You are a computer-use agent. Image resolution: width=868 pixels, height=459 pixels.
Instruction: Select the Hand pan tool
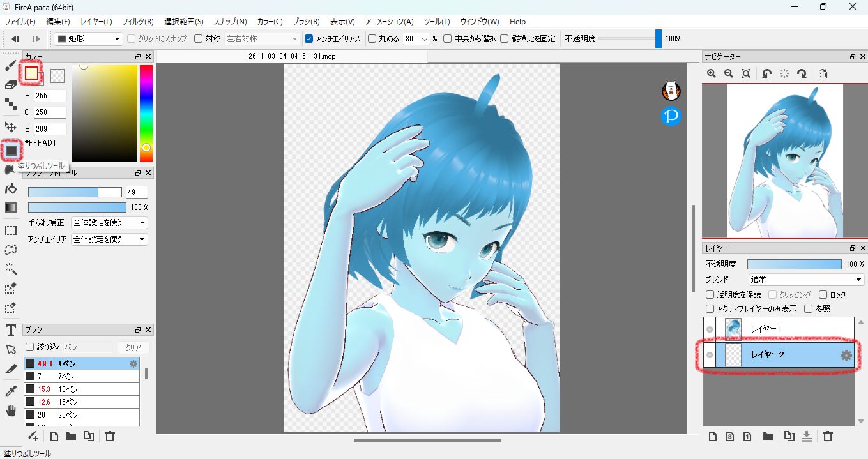coord(11,410)
